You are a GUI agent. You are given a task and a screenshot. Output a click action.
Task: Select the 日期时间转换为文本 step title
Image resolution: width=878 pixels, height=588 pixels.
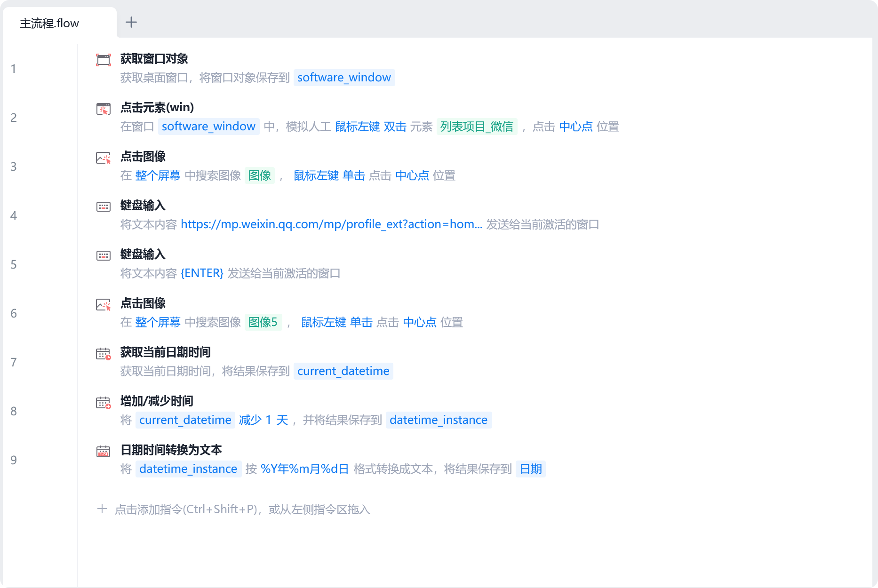pyautogui.click(x=171, y=450)
